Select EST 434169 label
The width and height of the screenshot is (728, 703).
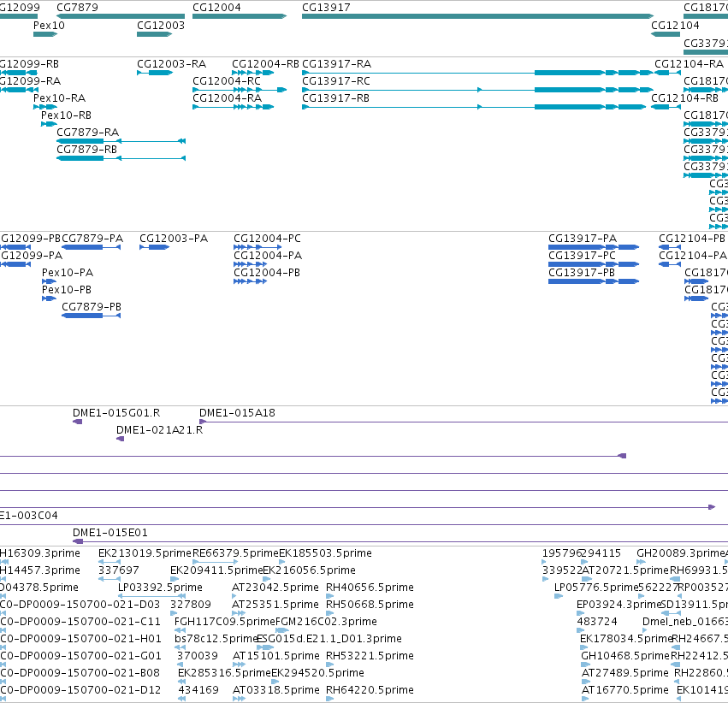[198, 690]
